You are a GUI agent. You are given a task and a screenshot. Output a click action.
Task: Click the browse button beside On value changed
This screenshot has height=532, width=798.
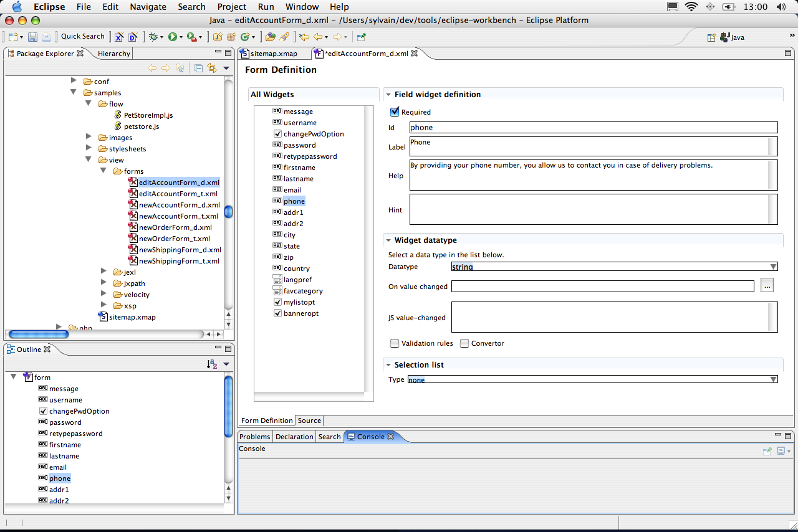click(x=767, y=286)
